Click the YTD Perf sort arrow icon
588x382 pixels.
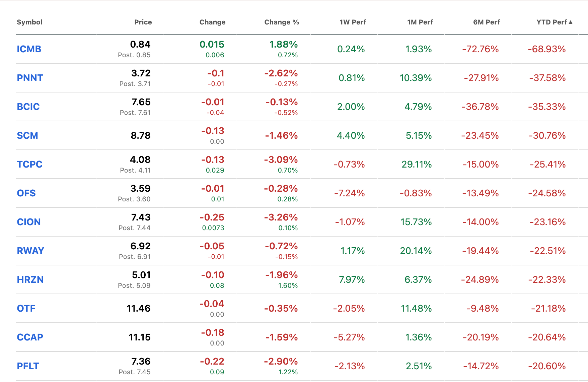[x=571, y=22]
